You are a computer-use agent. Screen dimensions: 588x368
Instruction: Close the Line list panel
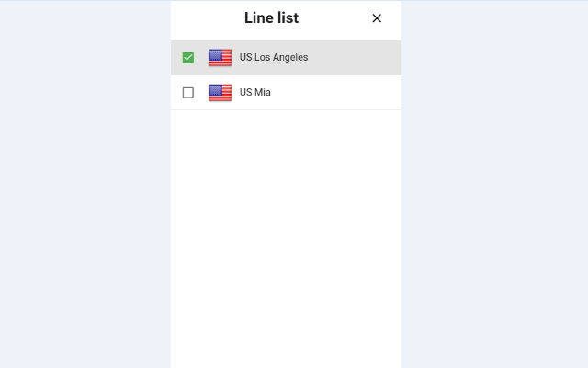(377, 18)
